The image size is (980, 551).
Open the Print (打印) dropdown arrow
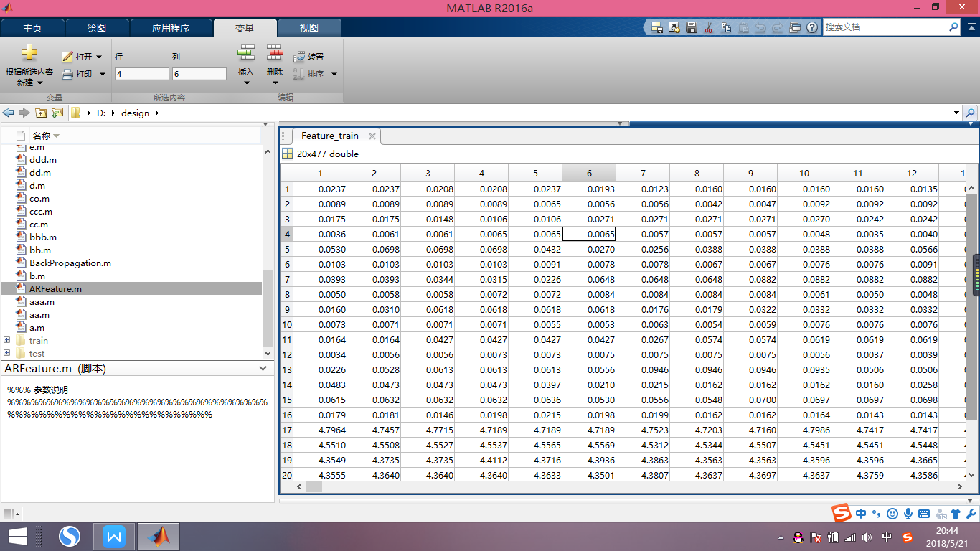click(103, 74)
